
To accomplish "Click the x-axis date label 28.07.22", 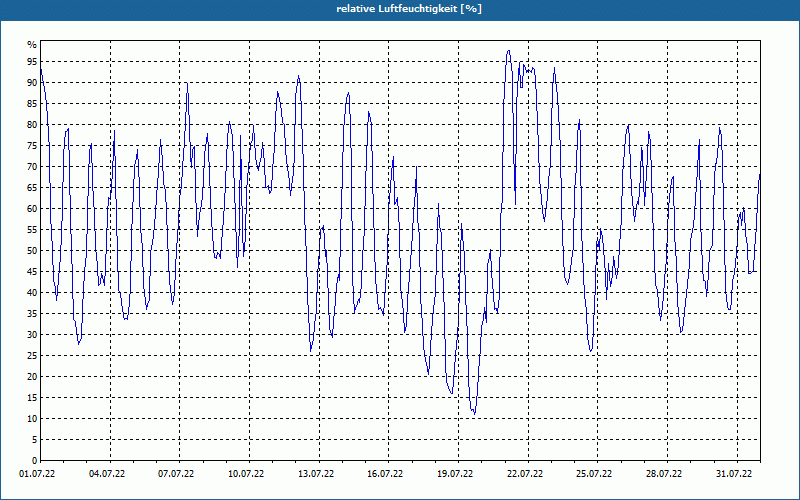I will coord(664,474).
